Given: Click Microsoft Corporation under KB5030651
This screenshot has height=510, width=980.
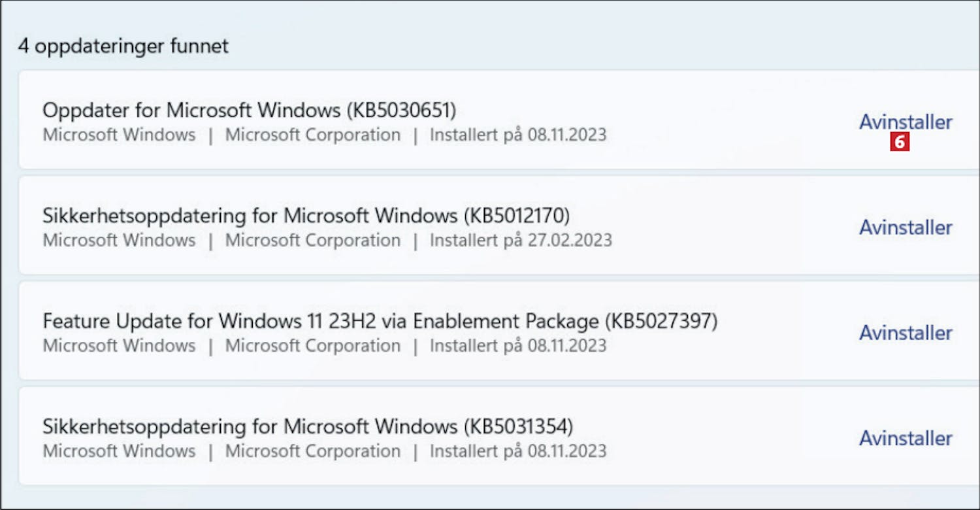Looking at the screenshot, I should 313,135.
